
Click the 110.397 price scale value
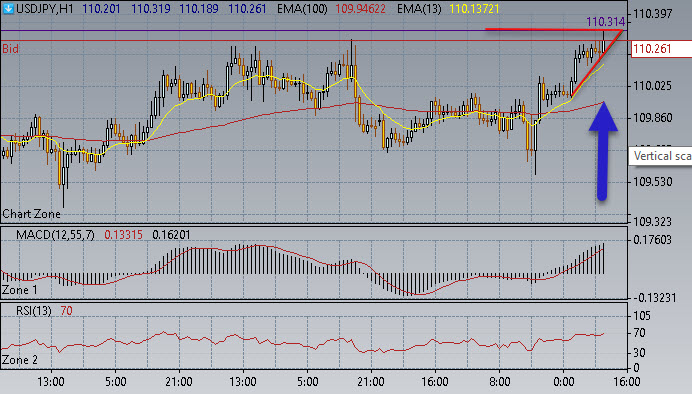[x=652, y=14]
